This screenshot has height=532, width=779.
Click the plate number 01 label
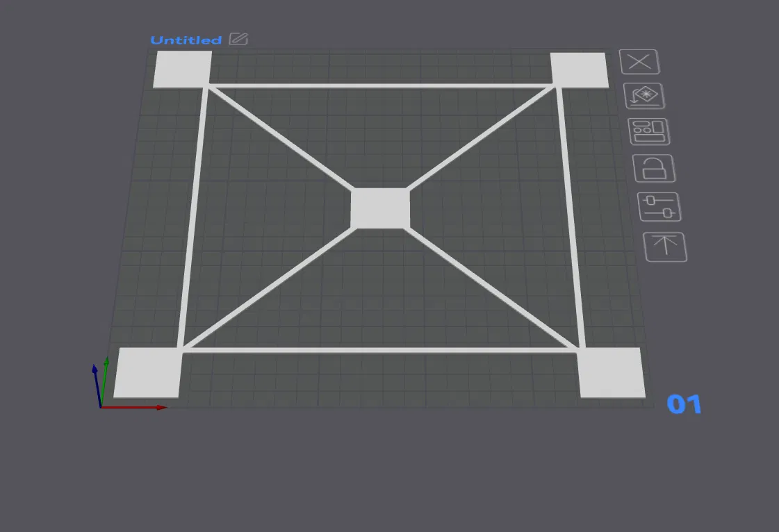pyautogui.click(x=684, y=404)
